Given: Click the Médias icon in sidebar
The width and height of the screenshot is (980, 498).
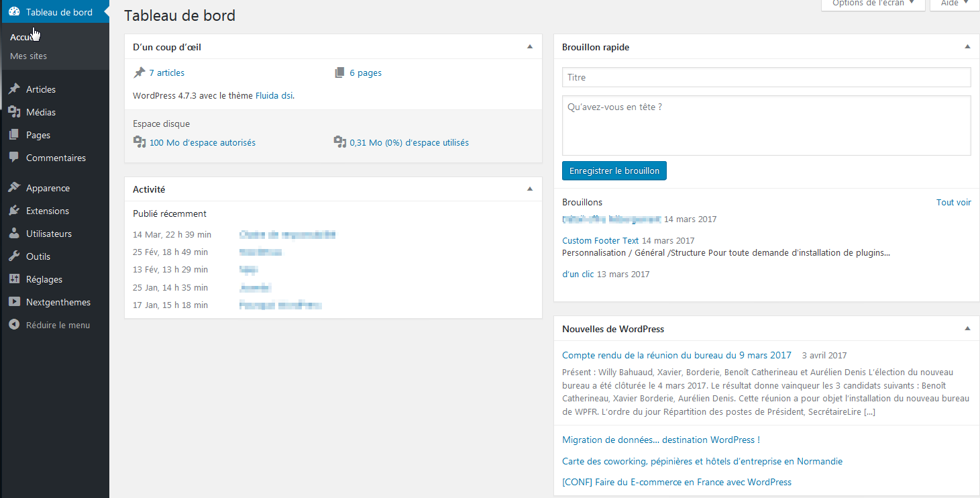Looking at the screenshot, I should coord(14,112).
